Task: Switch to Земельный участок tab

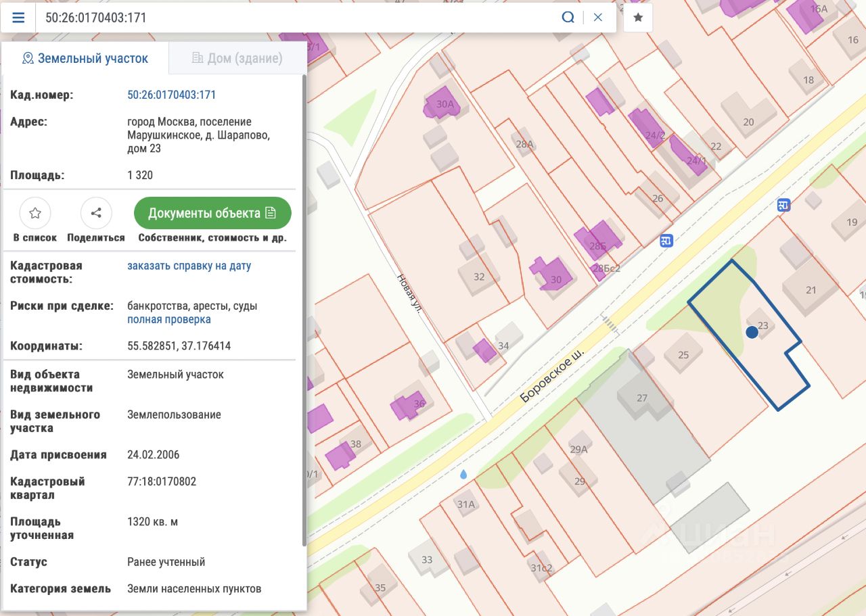Action: [x=85, y=58]
